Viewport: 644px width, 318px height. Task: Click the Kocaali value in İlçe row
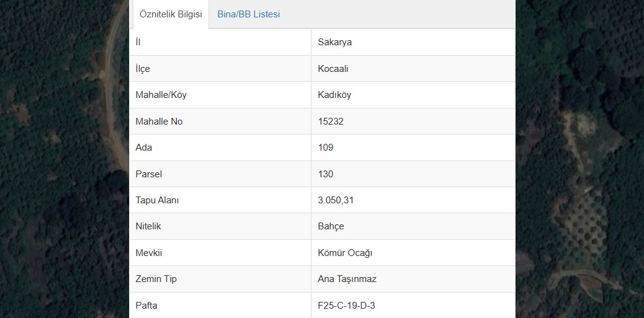click(333, 69)
